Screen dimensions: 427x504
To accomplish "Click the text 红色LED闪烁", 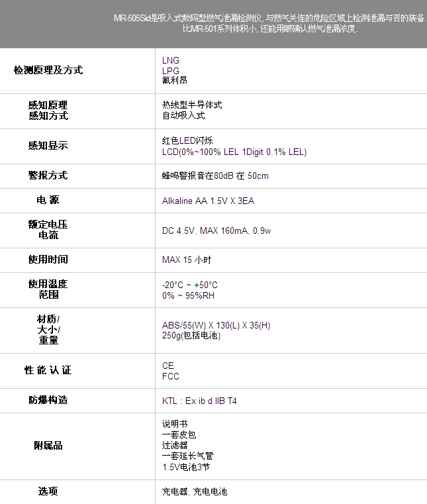I will pos(187,140).
